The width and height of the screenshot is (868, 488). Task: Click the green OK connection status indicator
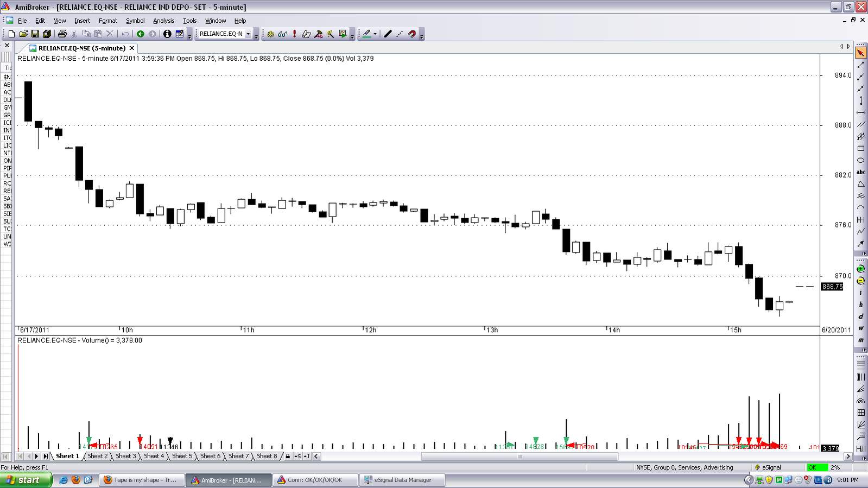coord(817,467)
